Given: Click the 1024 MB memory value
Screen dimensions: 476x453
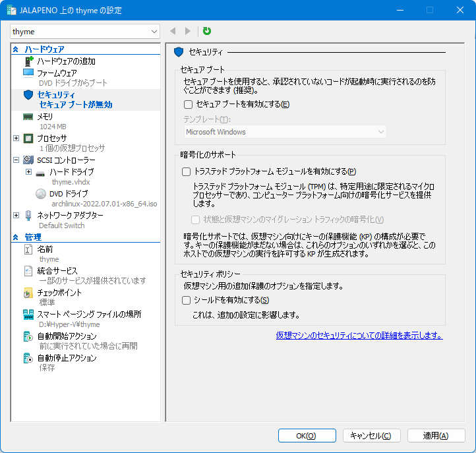Looking at the screenshot, I should [53, 127].
